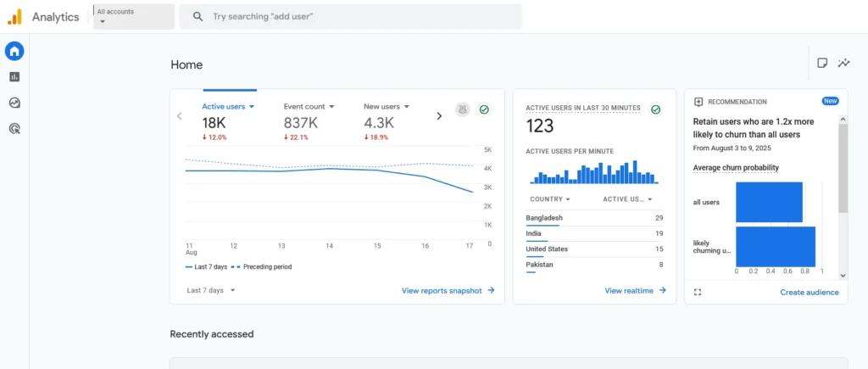Select the New users metric tab
This screenshot has height=369, width=868.
[x=387, y=107]
